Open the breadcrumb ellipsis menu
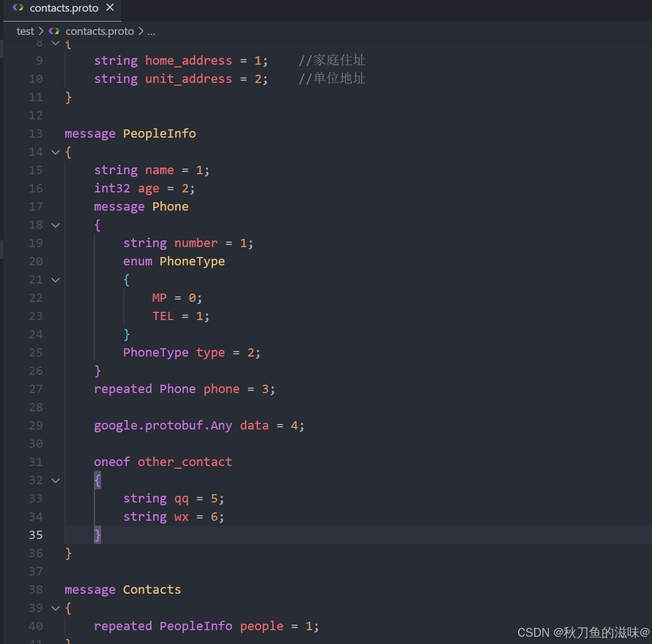This screenshot has width=652, height=644. click(x=151, y=31)
